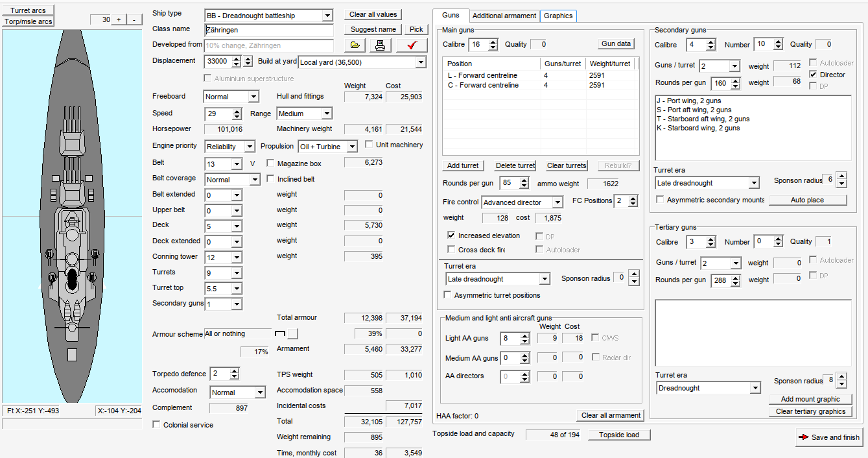Increase Light AA guns count
868x458 pixels.
524,335
